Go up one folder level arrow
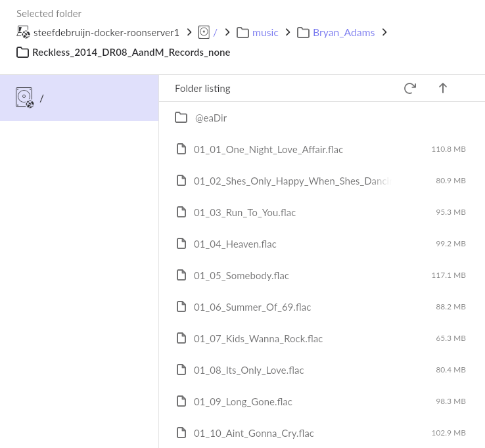This screenshot has height=448, width=485. click(443, 89)
